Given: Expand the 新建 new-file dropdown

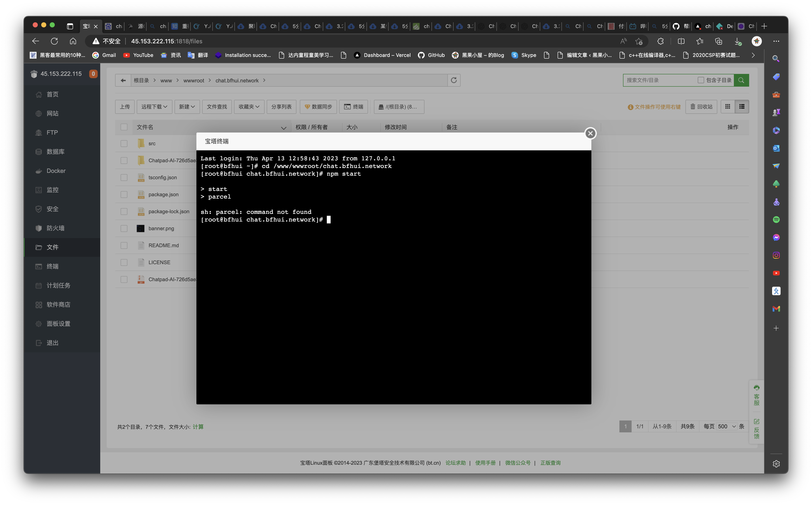Looking at the screenshot, I should [x=187, y=107].
